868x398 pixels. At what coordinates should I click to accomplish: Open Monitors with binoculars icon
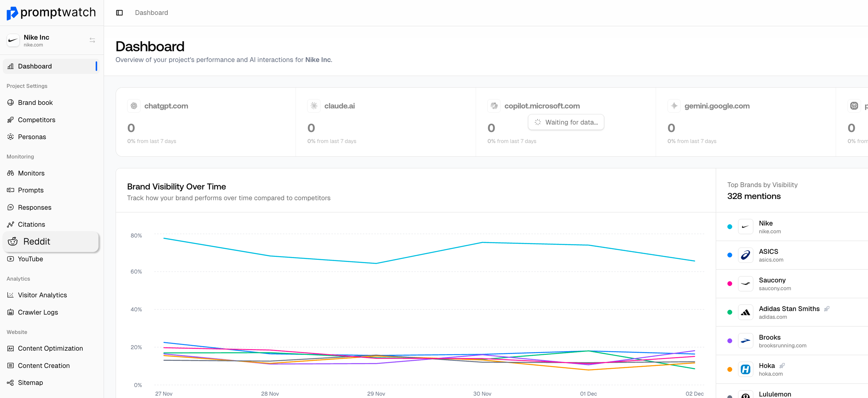coord(31,173)
